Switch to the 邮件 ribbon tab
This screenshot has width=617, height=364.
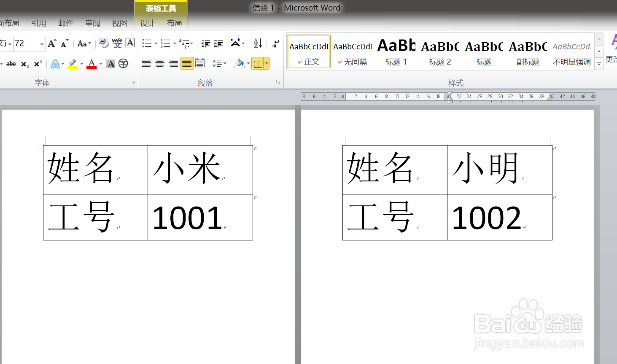tap(66, 23)
